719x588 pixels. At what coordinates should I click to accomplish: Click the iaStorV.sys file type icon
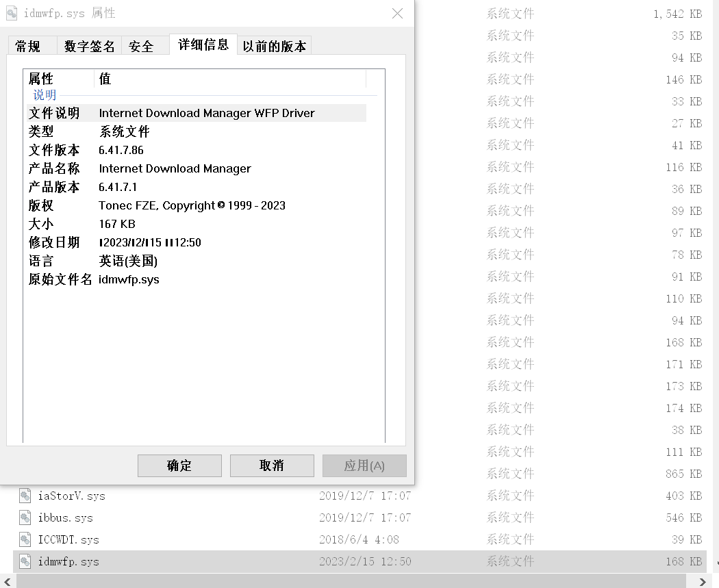click(x=24, y=496)
